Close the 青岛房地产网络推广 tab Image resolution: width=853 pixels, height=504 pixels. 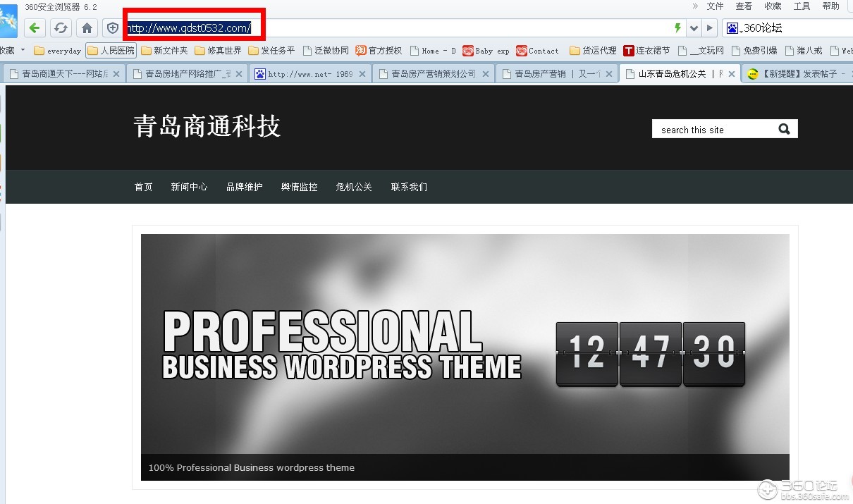(x=240, y=73)
